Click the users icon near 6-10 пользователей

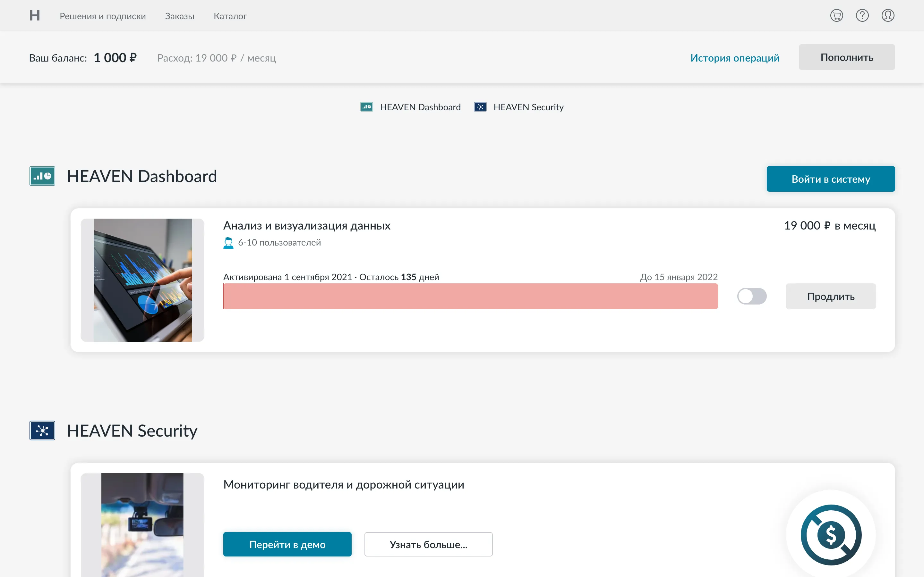click(228, 243)
